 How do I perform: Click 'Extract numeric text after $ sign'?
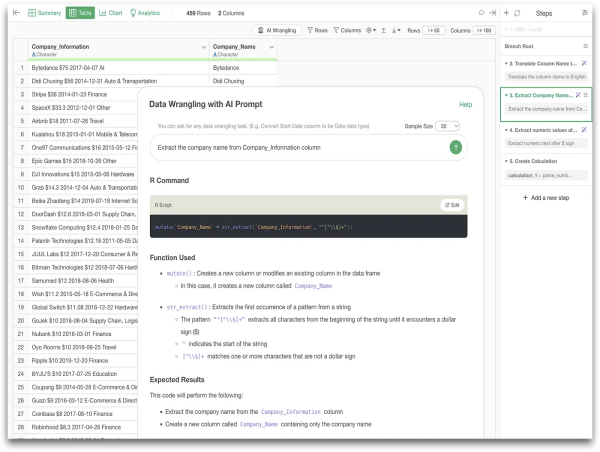pyautogui.click(x=546, y=143)
